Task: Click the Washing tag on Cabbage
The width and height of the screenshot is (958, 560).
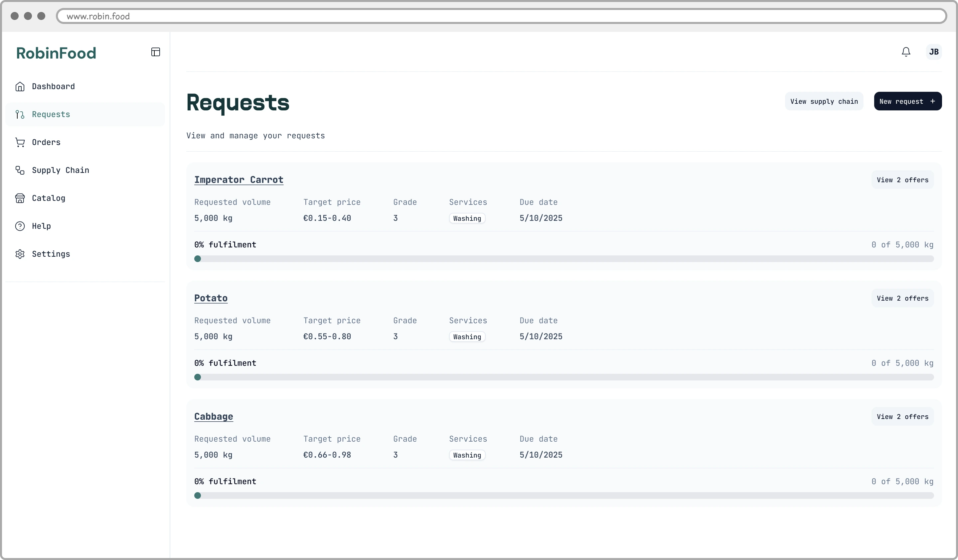Action: click(x=467, y=455)
